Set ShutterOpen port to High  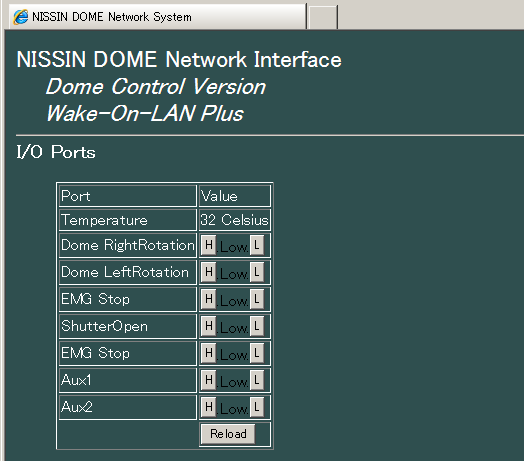(x=209, y=326)
